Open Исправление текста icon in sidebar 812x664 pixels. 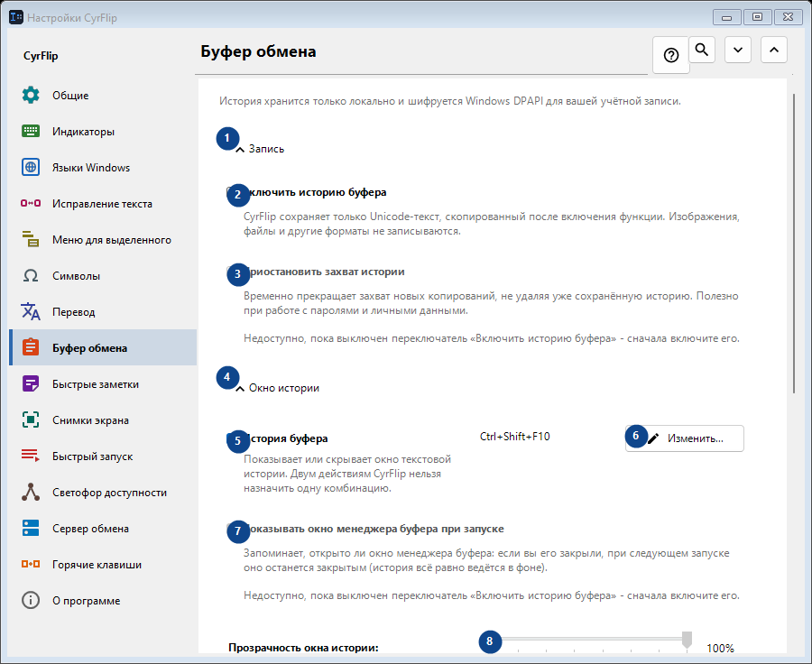tap(31, 204)
